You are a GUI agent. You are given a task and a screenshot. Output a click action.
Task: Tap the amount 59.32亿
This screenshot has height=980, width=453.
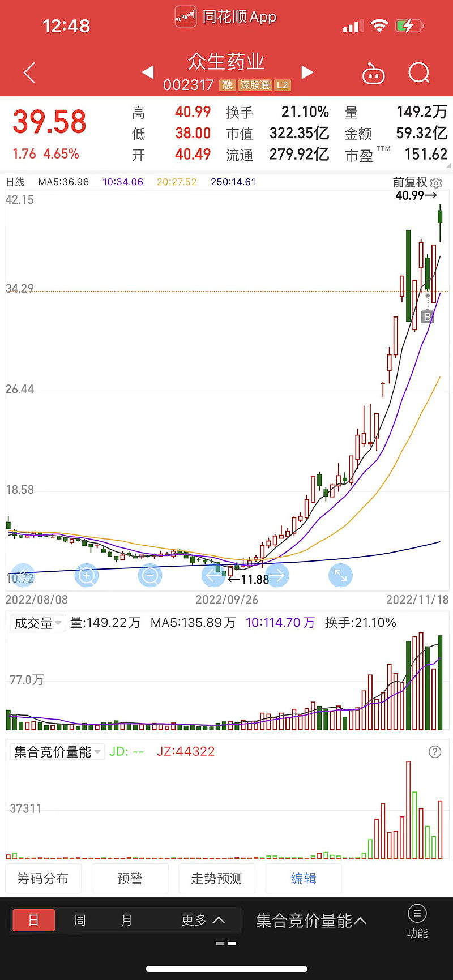tap(422, 134)
